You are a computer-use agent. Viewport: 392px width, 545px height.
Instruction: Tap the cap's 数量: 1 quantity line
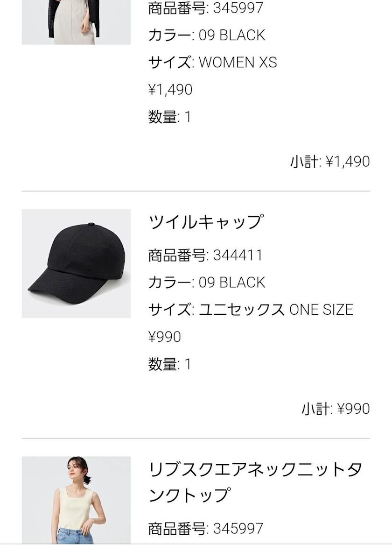point(169,364)
